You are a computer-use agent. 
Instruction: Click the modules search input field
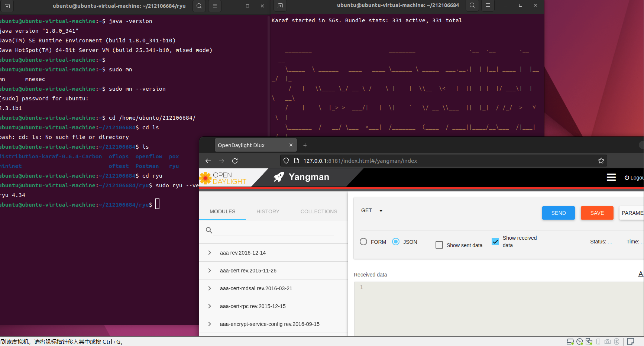274,230
